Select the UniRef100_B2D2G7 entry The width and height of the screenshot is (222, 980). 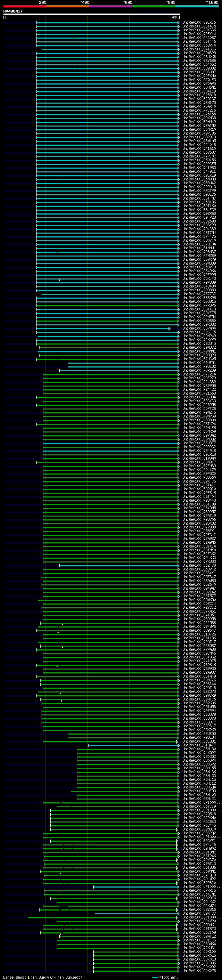[x=199, y=99]
